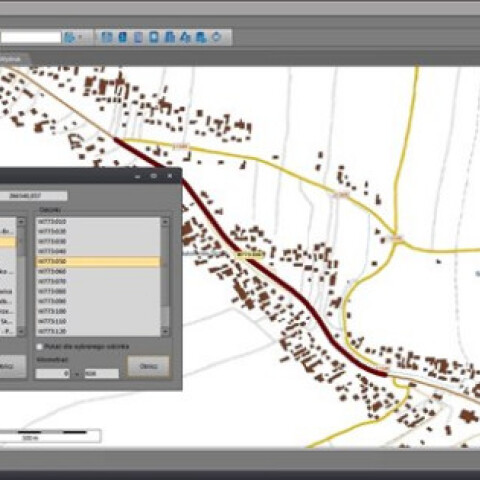Select segment W773:120 in the list
480x480 pixels.
(x=98, y=331)
